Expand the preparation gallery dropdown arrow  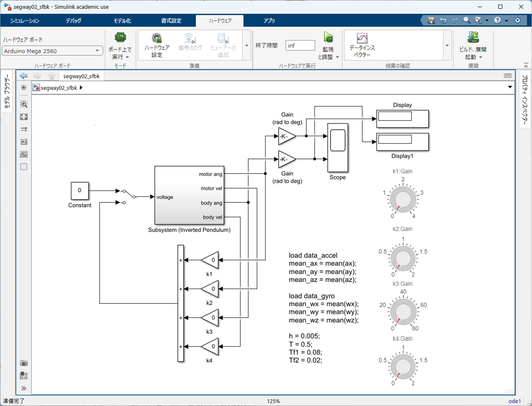pyautogui.click(x=246, y=45)
